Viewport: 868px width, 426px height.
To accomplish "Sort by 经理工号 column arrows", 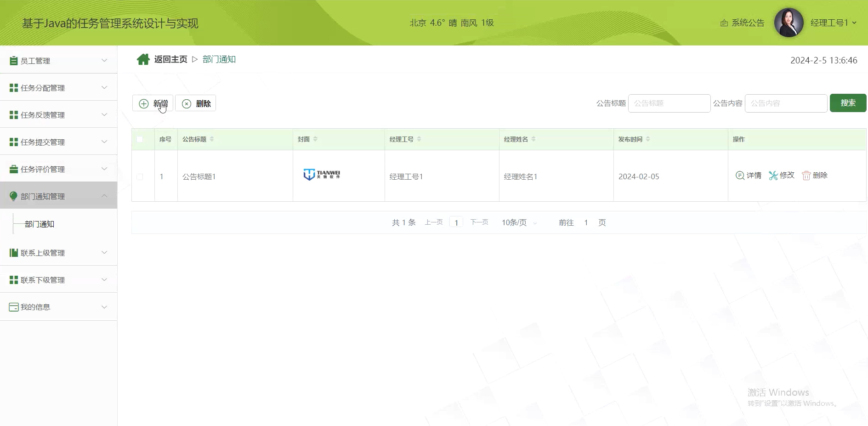I will (419, 139).
